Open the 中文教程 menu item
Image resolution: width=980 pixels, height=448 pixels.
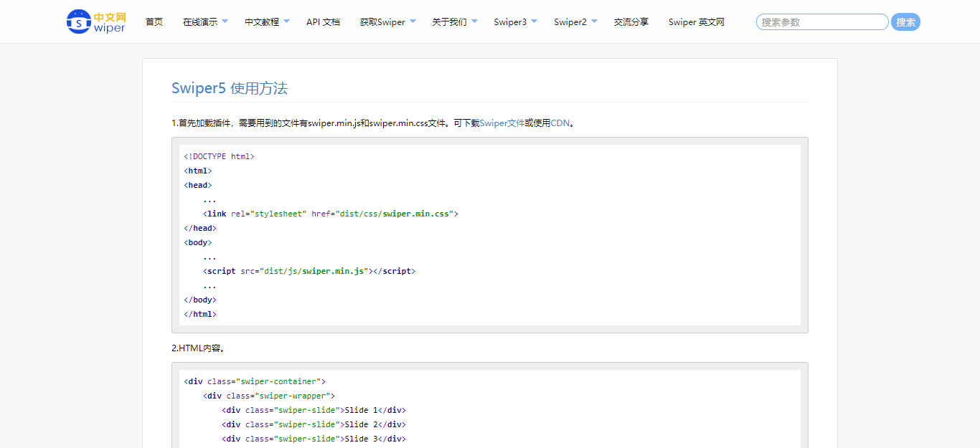coord(262,22)
